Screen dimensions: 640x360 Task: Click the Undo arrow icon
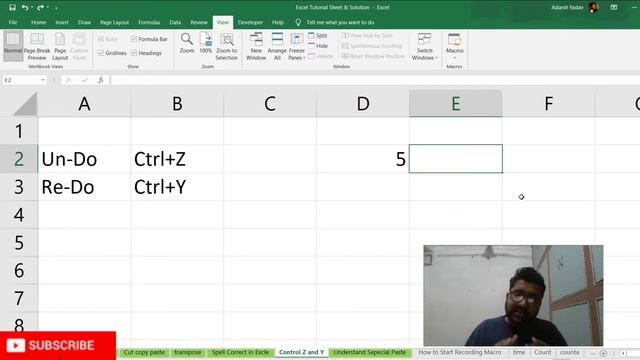pyautogui.click(x=25, y=7)
